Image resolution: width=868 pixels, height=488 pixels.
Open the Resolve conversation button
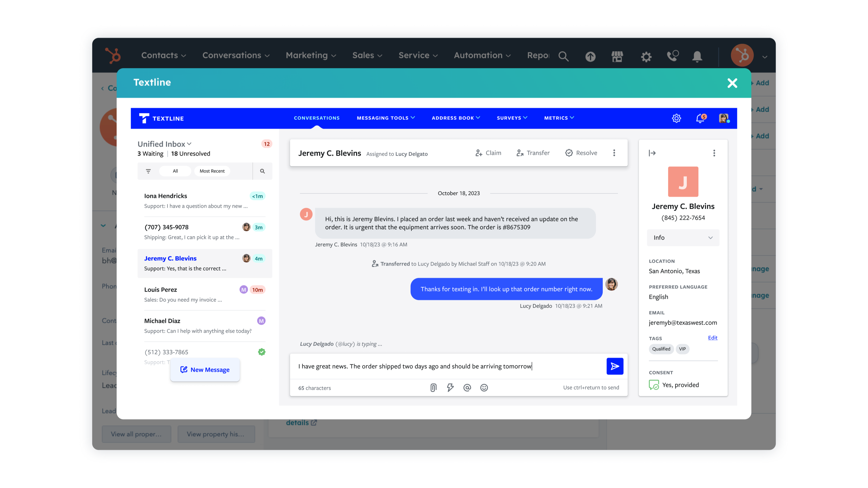[581, 153]
